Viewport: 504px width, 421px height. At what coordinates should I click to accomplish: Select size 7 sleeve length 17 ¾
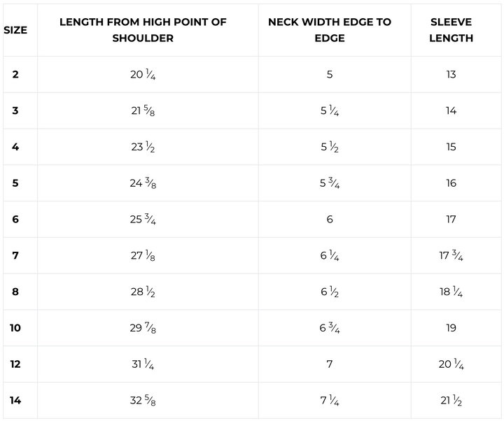[451, 256]
